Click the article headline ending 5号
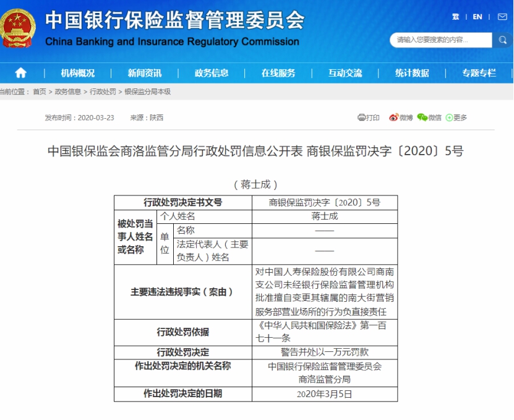 tap(255, 151)
